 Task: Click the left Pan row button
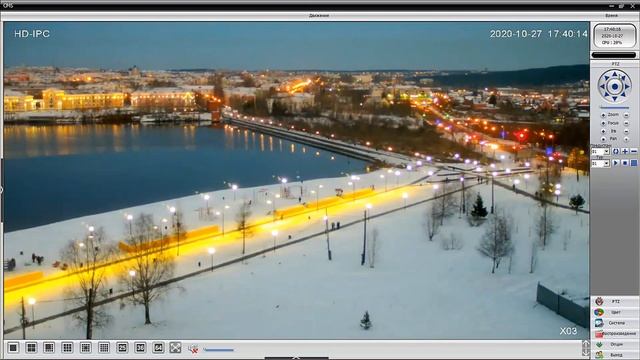603,139
